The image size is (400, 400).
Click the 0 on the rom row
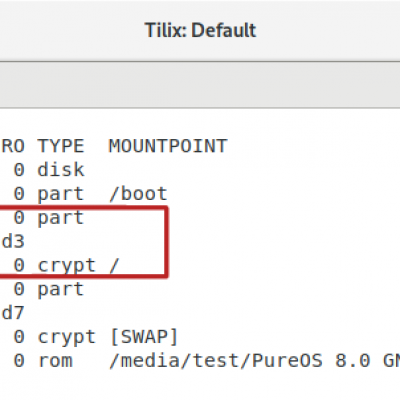tap(19, 361)
